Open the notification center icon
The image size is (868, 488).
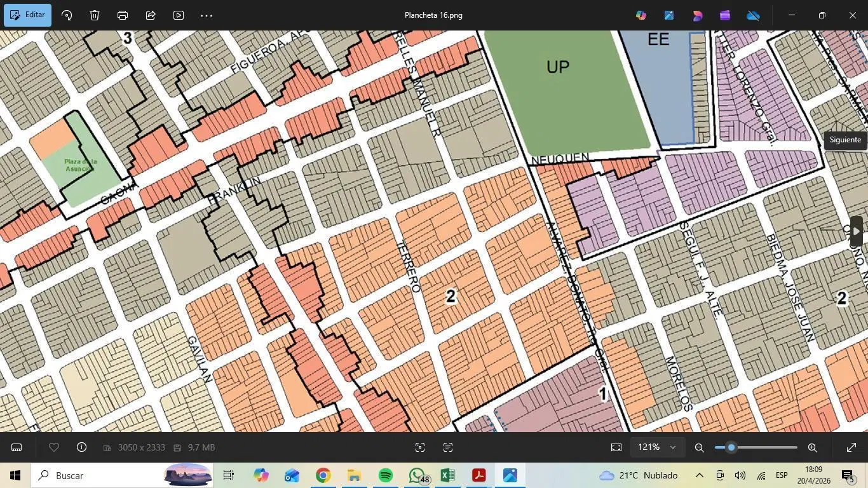pyautogui.click(x=848, y=475)
